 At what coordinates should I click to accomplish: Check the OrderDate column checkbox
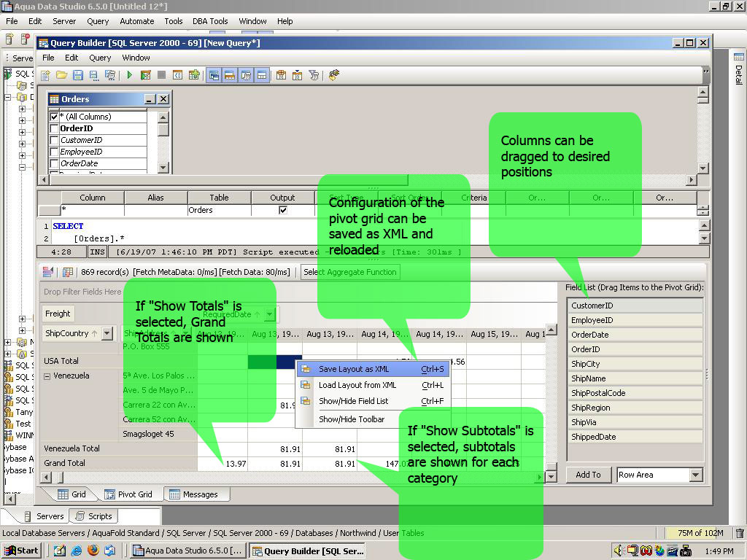[54, 163]
